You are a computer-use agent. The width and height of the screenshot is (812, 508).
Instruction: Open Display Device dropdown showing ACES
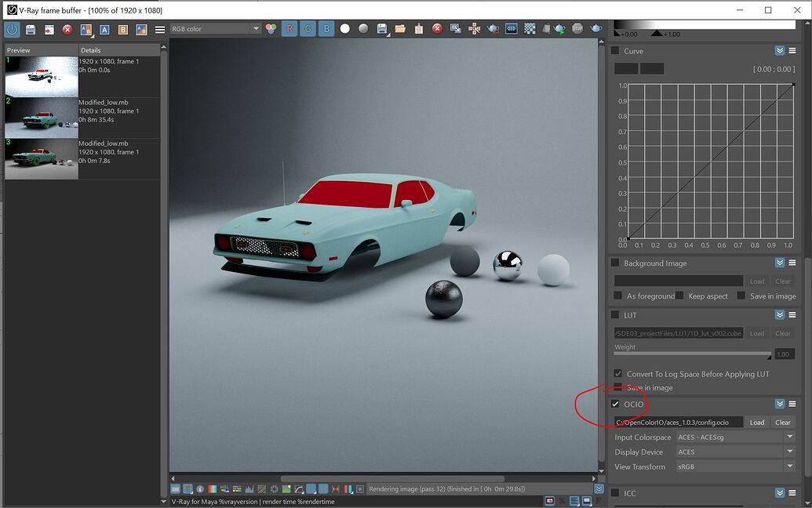click(x=736, y=452)
